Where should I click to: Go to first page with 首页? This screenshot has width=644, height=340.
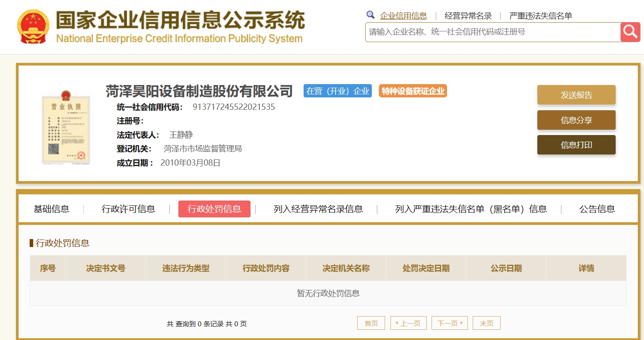point(371,323)
